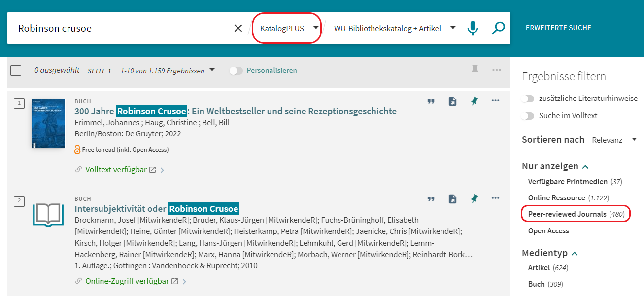
Task: Clear the search field with X icon
Action: (x=238, y=28)
